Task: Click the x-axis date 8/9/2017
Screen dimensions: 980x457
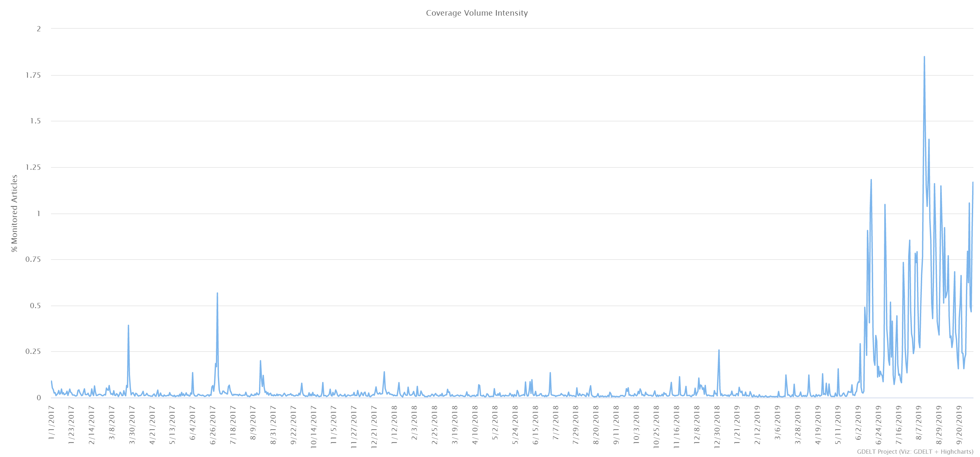Action: coord(253,422)
